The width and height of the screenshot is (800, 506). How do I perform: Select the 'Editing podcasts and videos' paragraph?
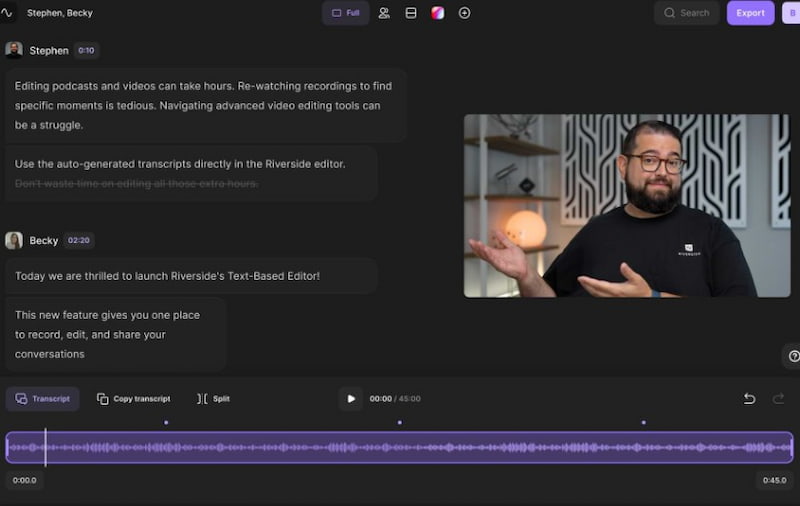(205, 106)
